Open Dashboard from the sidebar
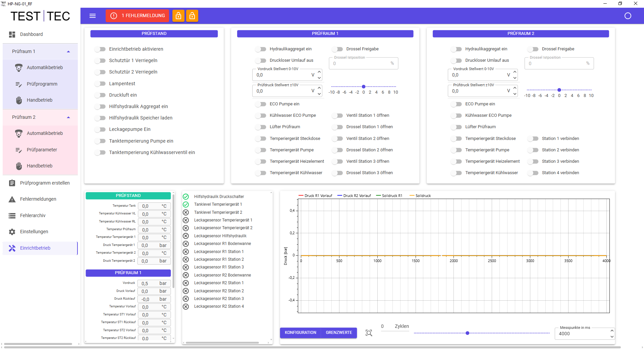 click(31, 34)
